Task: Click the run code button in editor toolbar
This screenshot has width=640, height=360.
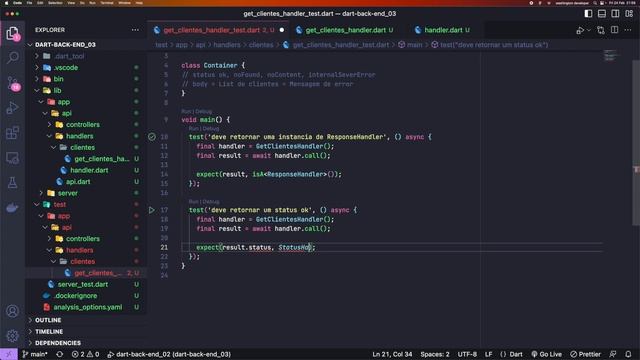Action: click(x=580, y=30)
